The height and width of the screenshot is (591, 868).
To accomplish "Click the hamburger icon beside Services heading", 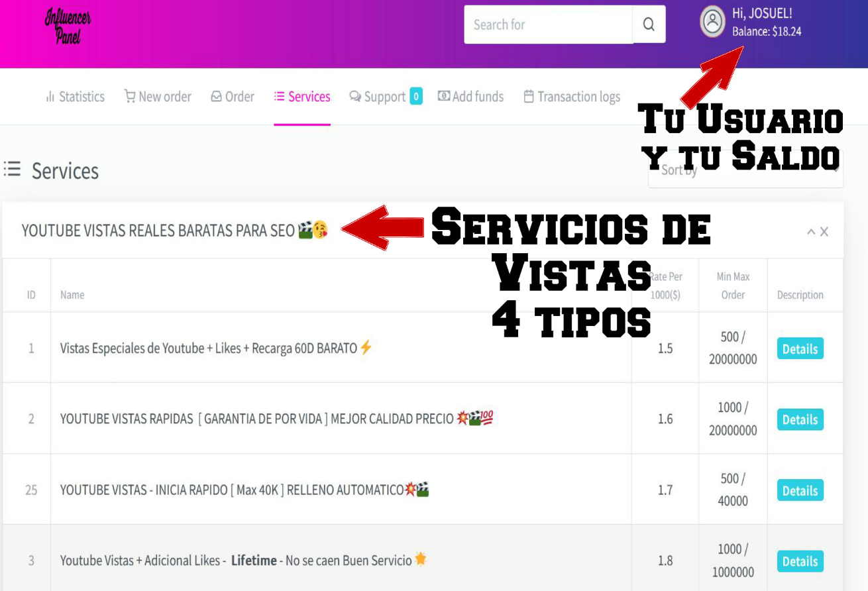I will click(12, 170).
